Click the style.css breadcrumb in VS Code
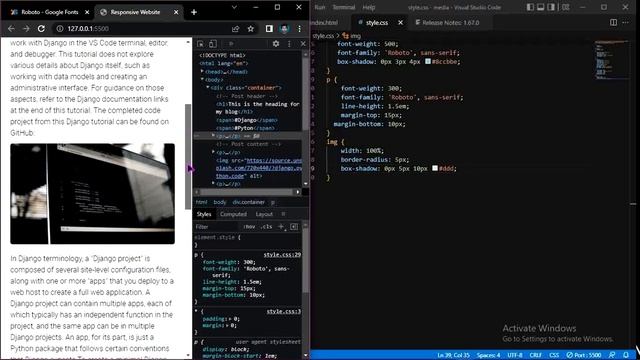 [323, 36]
